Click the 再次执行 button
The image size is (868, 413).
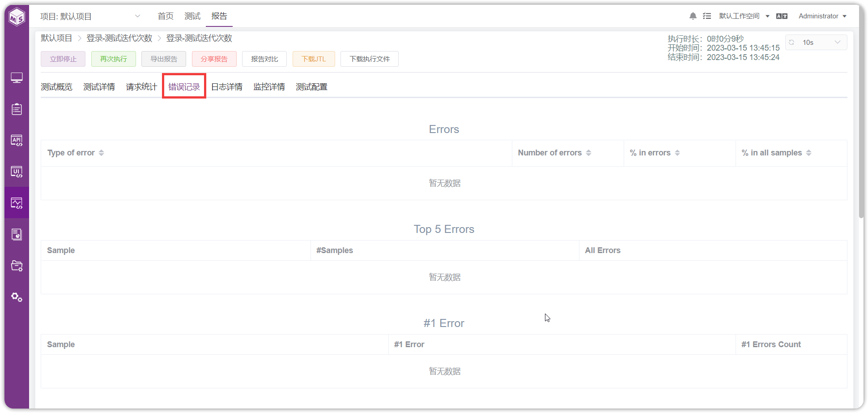114,59
